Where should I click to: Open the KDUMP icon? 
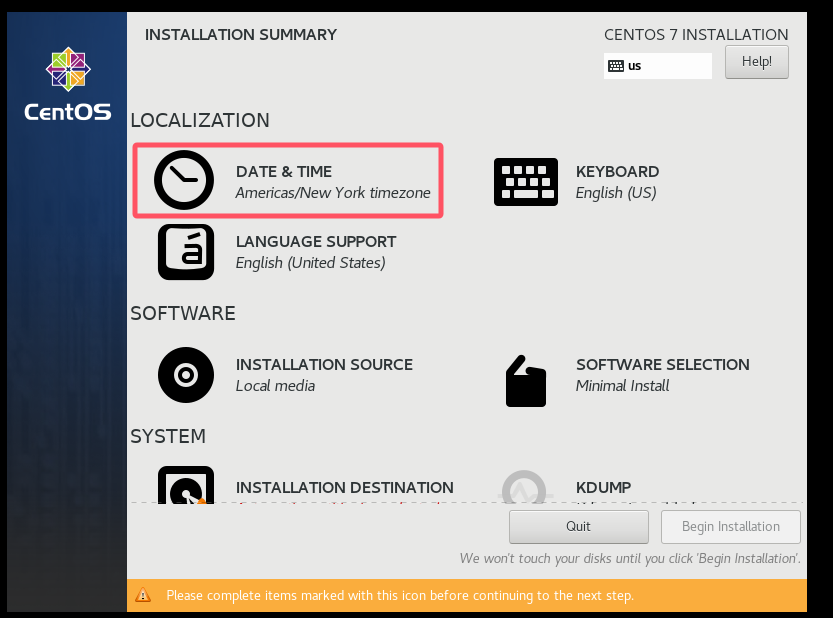524,487
